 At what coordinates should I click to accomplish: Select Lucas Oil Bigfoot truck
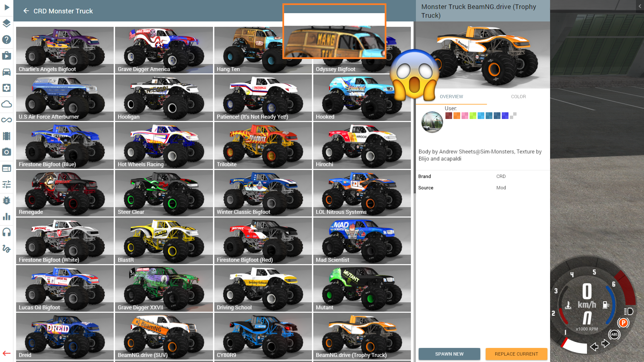(65, 288)
